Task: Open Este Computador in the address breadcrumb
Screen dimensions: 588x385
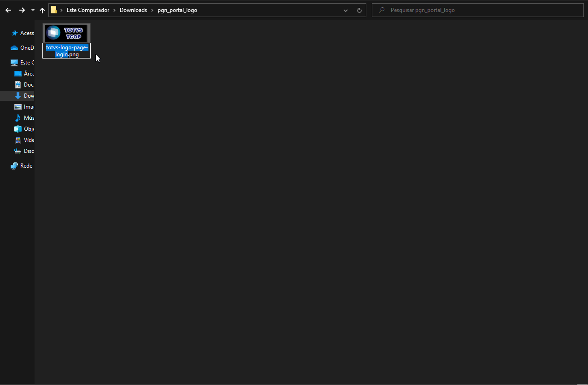Action: [x=88, y=10]
